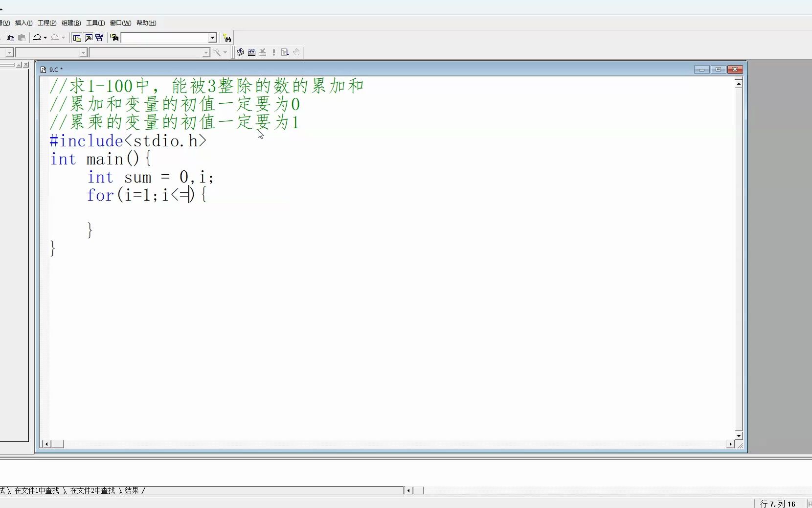Click the editor horizontal scroll right arrow
Image resolution: width=812 pixels, height=508 pixels.
[730, 444]
